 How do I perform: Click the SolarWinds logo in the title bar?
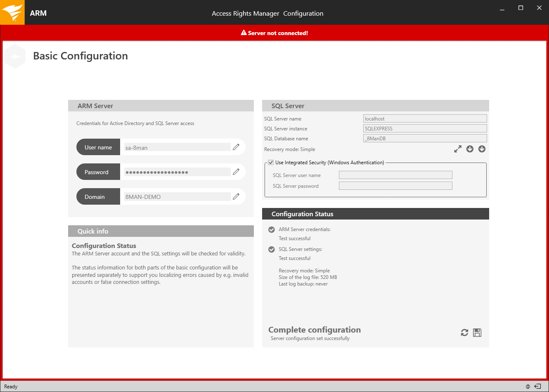[x=12, y=12]
